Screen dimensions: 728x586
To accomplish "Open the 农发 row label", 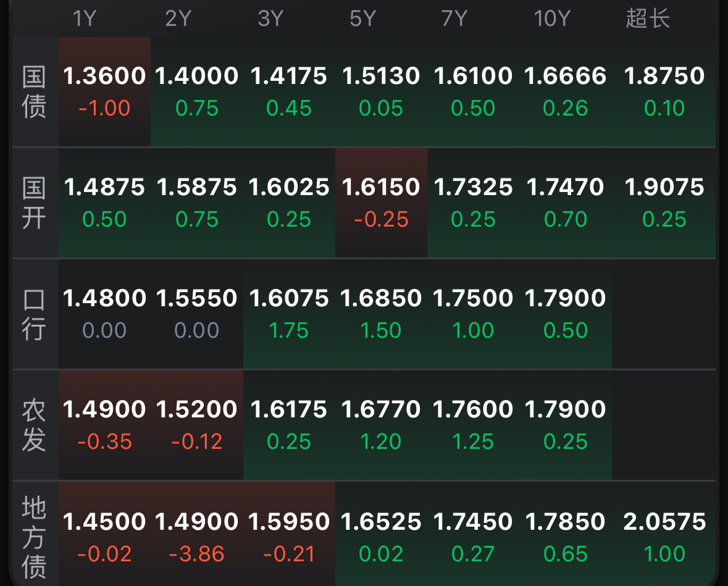I will click(35, 425).
